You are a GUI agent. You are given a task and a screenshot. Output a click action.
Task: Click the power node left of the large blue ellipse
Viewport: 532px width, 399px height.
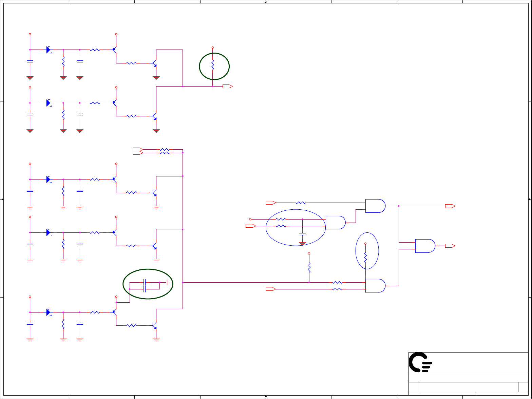(250, 219)
